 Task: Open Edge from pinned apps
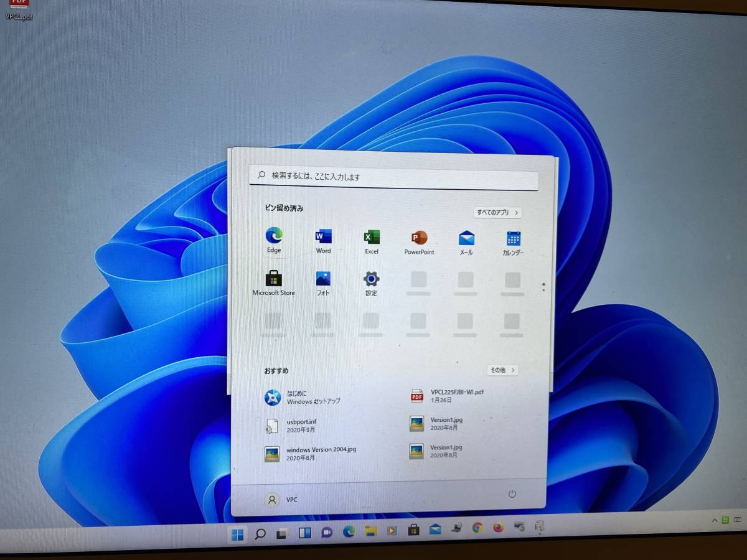tap(274, 240)
